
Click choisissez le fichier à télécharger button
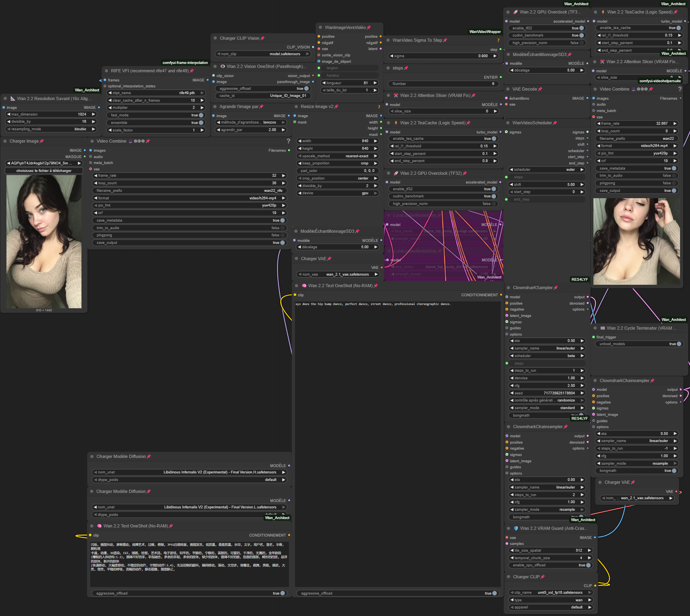(44, 171)
